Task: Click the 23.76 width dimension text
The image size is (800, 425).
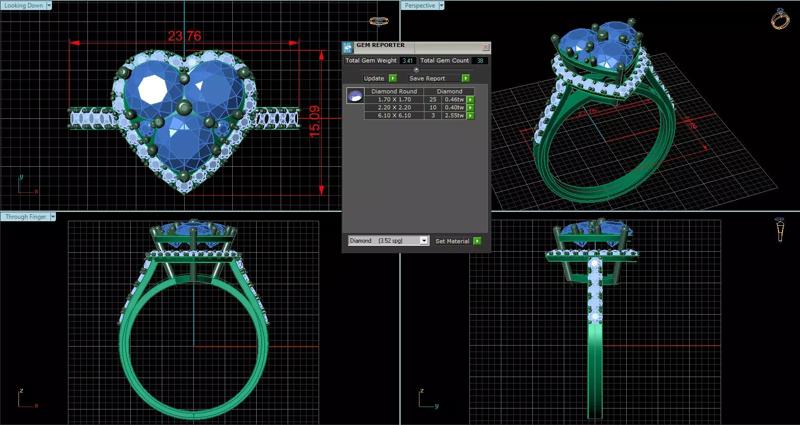Action: (x=185, y=36)
